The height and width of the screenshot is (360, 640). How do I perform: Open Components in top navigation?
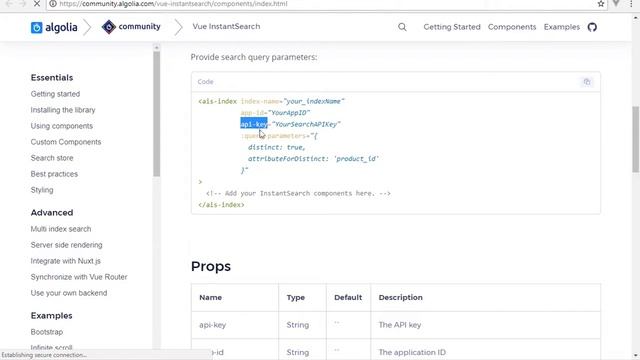coord(512,27)
